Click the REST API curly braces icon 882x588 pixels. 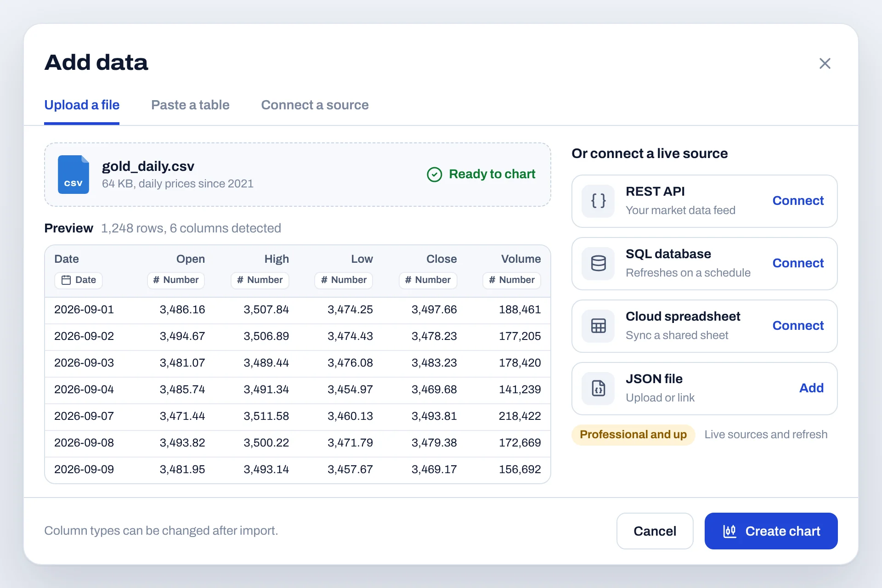click(598, 201)
